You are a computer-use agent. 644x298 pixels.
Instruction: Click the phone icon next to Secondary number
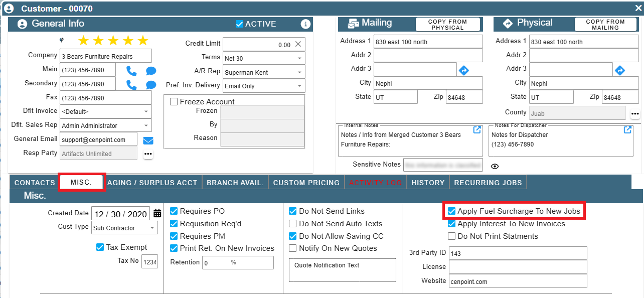point(131,84)
